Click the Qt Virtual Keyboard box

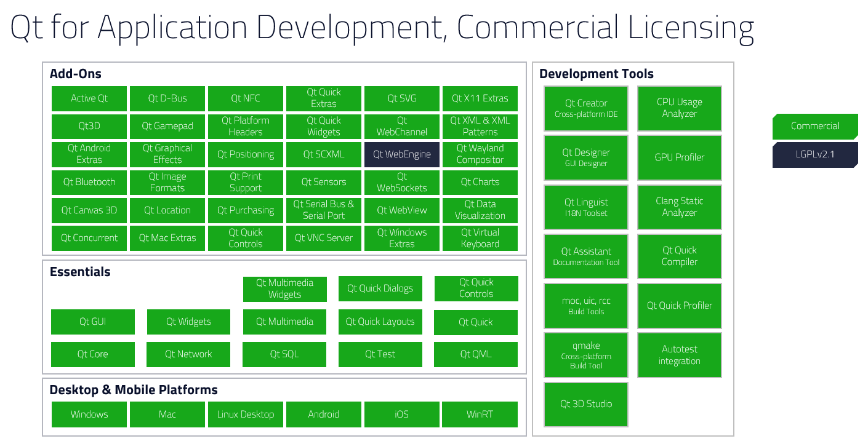pyautogui.click(x=480, y=238)
